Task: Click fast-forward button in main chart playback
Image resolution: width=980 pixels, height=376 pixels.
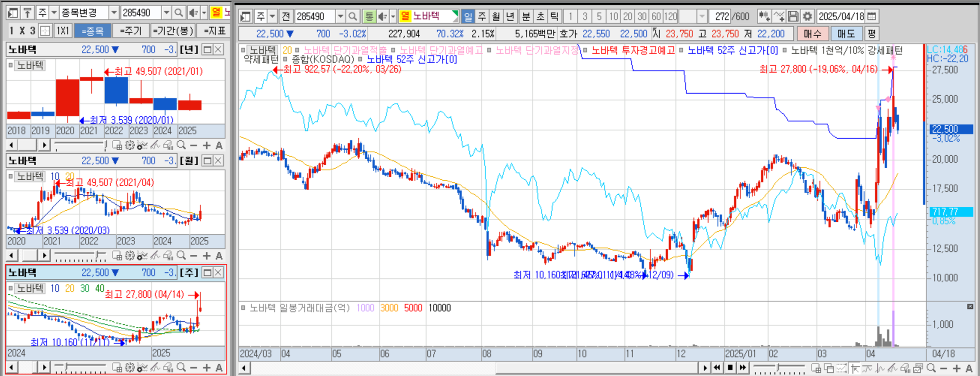Action: click(x=743, y=368)
